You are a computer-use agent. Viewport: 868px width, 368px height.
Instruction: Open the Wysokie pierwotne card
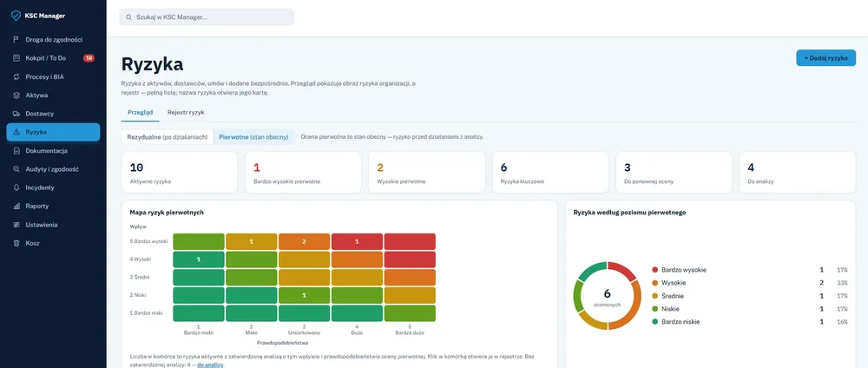point(427,173)
